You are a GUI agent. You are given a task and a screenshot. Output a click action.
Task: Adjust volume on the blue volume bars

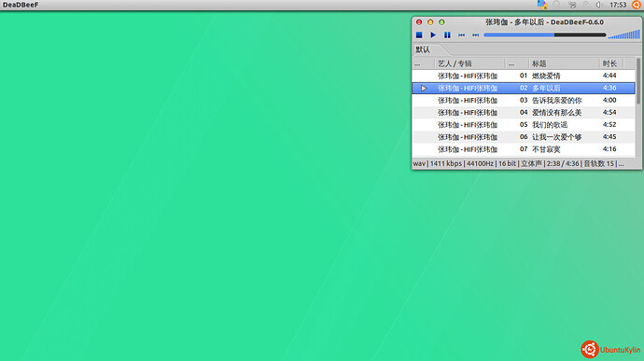click(624, 35)
